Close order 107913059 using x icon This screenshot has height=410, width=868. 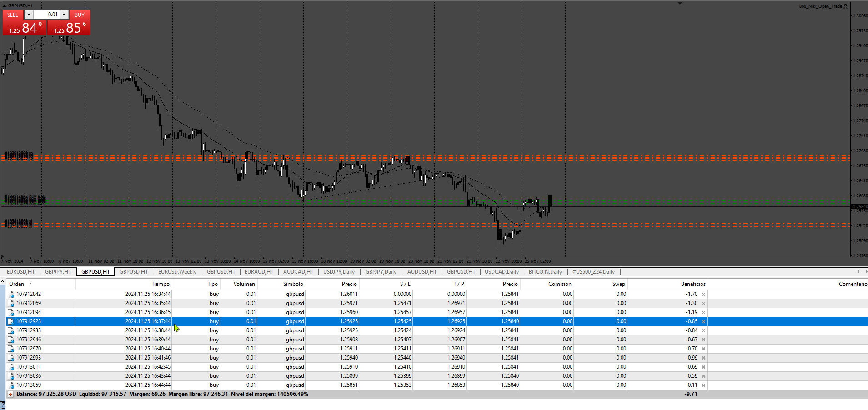click(703, 385)
